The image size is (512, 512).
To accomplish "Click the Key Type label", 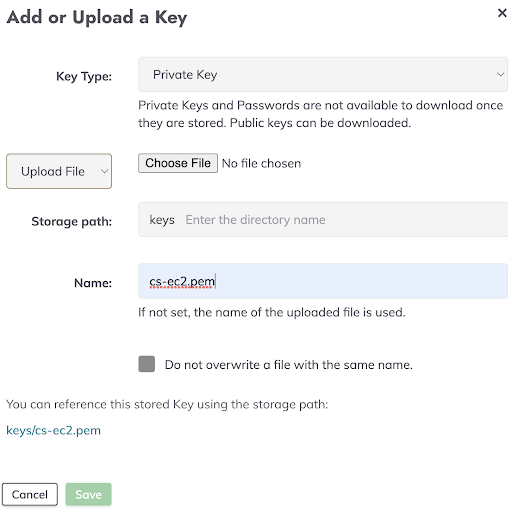I will click(84, 76).
